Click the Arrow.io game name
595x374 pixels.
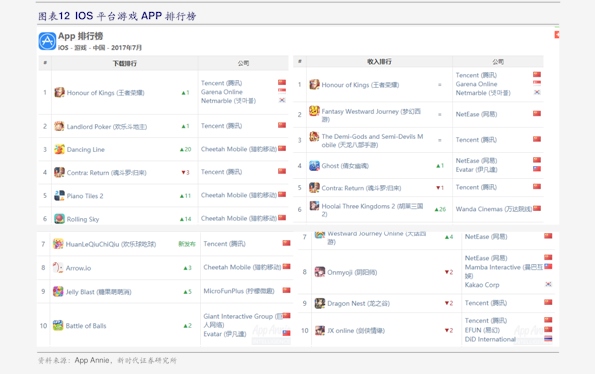(78, 268)
